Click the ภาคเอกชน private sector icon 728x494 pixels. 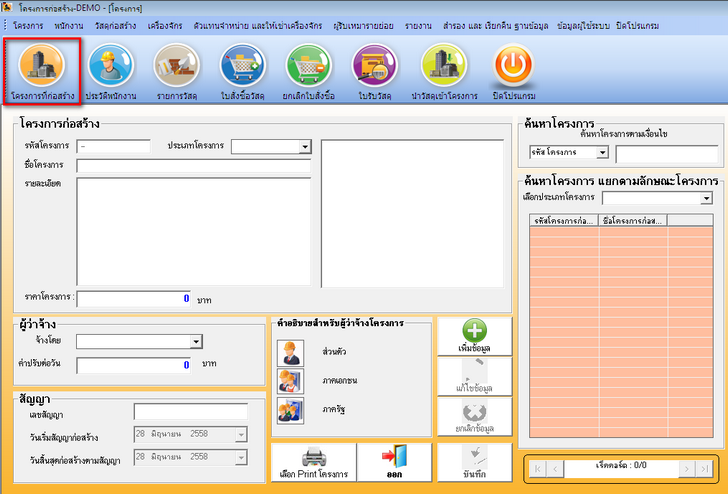click(x=291, y=381)
